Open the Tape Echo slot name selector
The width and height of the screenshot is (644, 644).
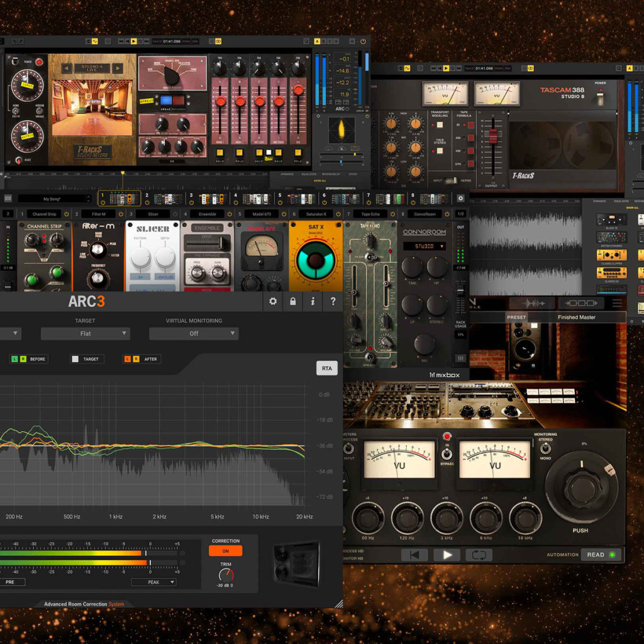point(370,214)
